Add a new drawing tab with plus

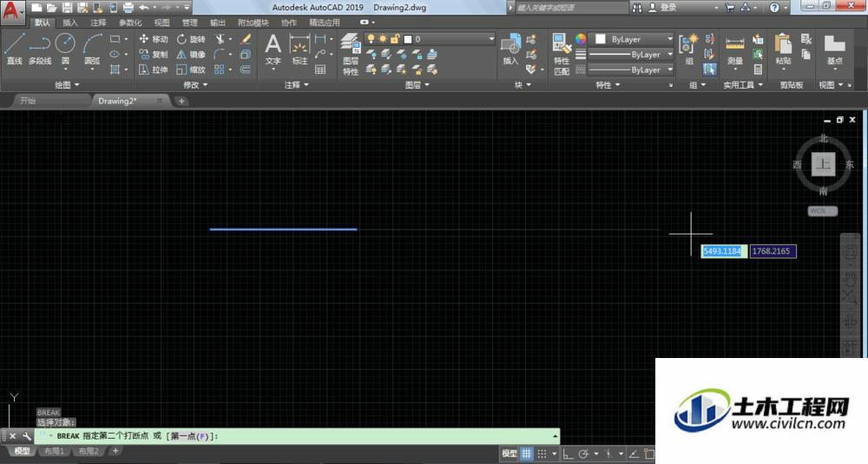pos(181,101)
